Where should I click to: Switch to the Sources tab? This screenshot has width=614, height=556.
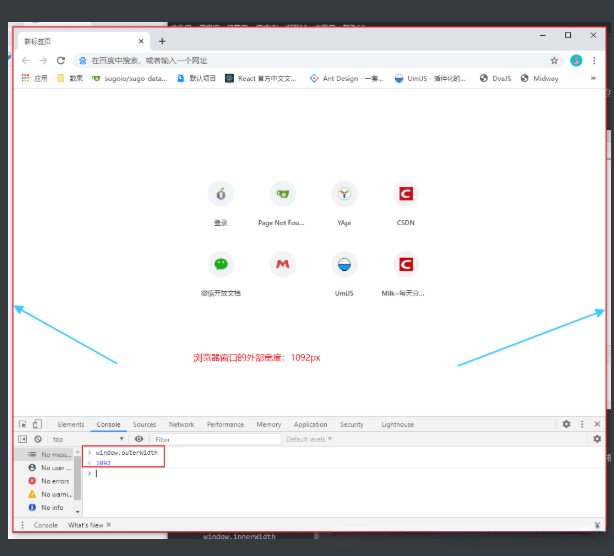tap(144, 424)
